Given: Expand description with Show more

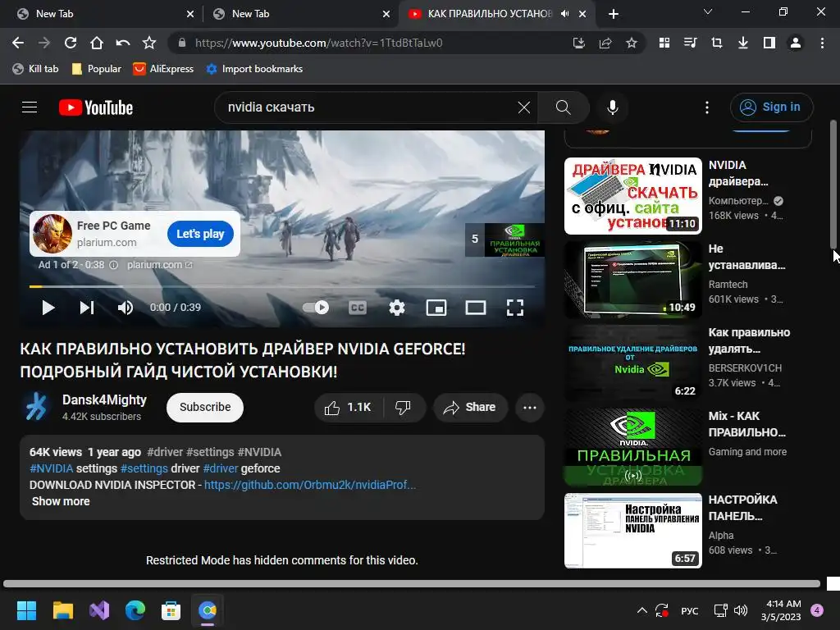Looking at the screenshot, I should tap(61, 501).
